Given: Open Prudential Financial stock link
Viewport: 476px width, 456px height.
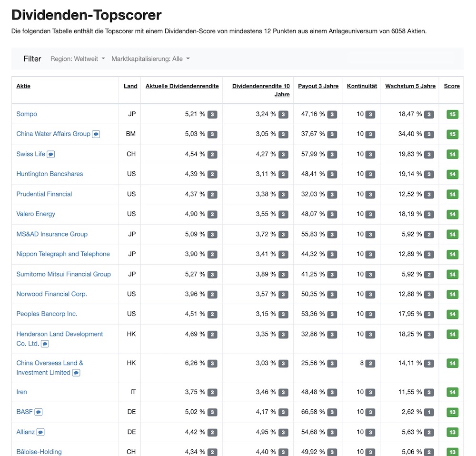Looking at the screenshot, I should pos(44,194).
